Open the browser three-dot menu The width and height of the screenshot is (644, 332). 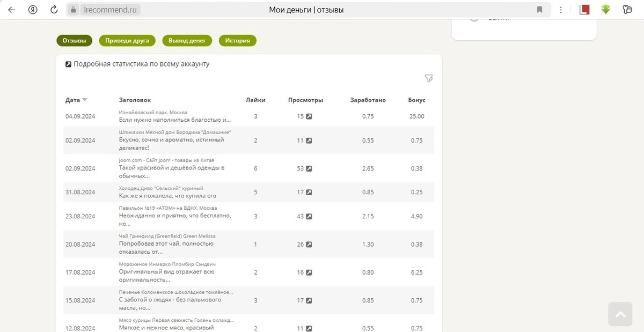pyautogui.click(x=561, y=10)
